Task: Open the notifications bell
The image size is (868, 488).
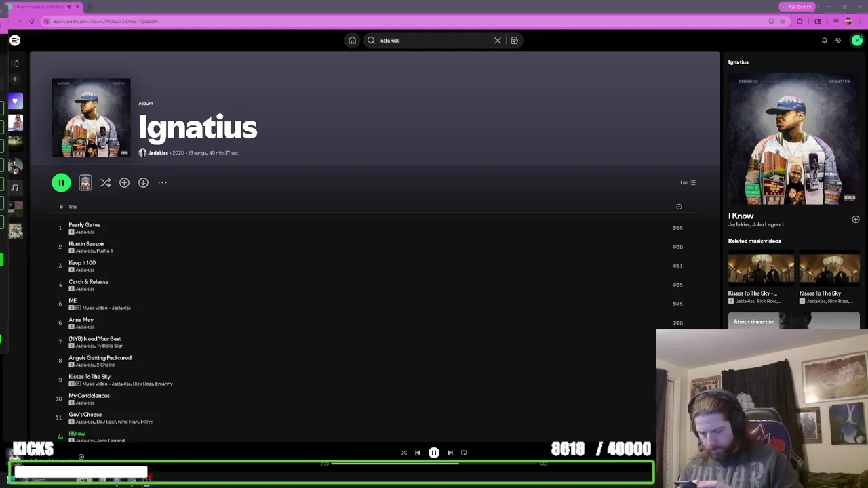Action: click(x=825, y=41)
